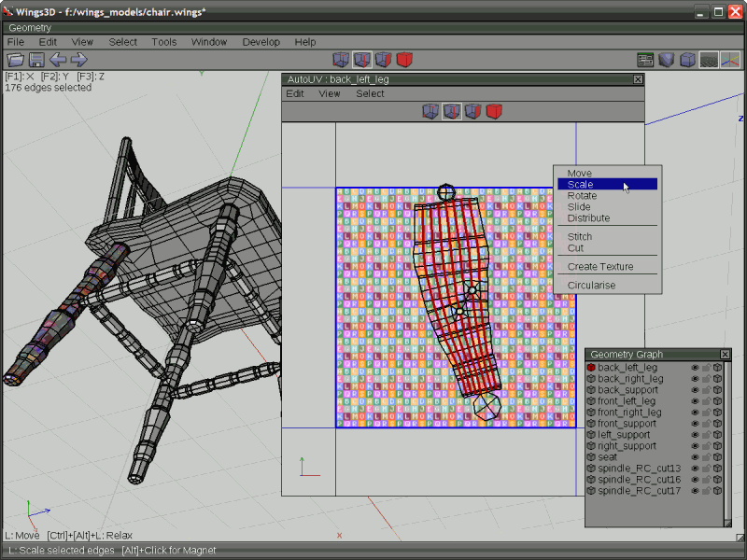
Task: Toggle ground plane grid icon in the toolbar
Action: pos(709,60)
